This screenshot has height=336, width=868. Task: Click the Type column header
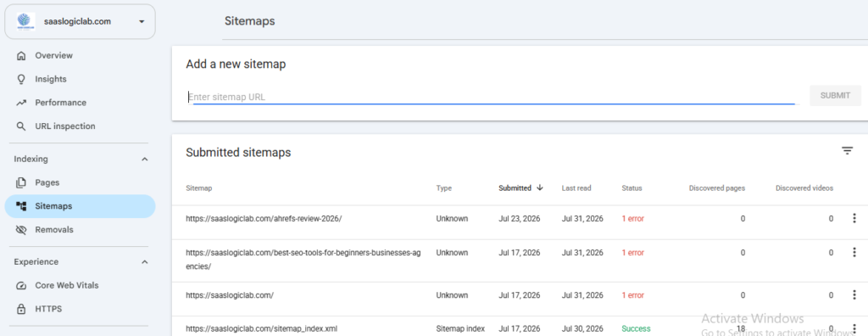pyautogui.click(x=444, y=188)
